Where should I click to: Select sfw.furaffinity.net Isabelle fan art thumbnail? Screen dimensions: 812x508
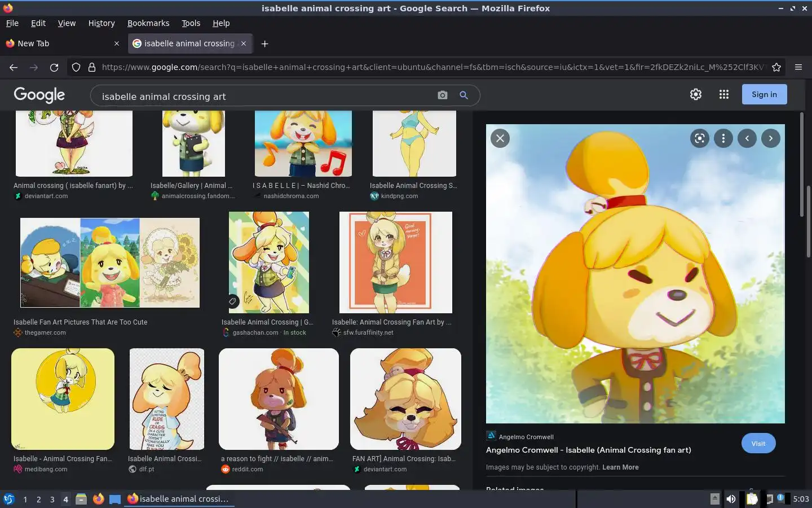click(x=396, y=262)
